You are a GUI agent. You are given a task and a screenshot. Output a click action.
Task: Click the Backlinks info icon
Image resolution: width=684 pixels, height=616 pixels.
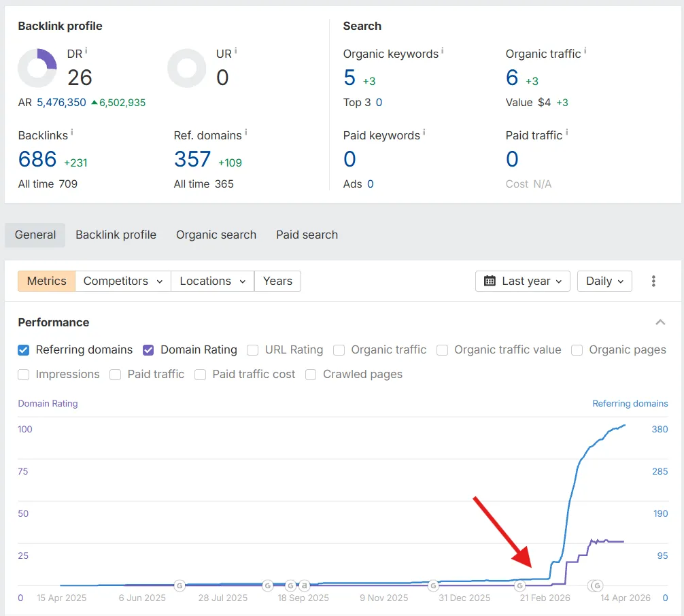[x=72, y=133]
